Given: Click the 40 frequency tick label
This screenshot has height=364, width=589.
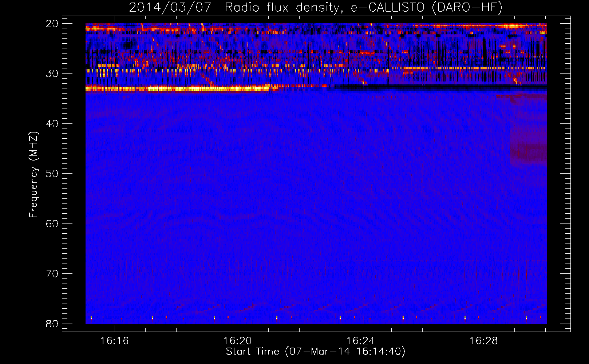Looking at the screenshot, I should tap(52, 124).
